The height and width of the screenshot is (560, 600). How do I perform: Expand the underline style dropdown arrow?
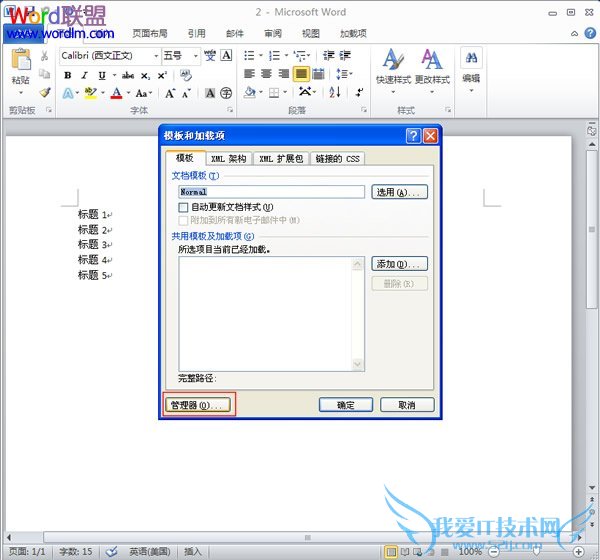114,75
